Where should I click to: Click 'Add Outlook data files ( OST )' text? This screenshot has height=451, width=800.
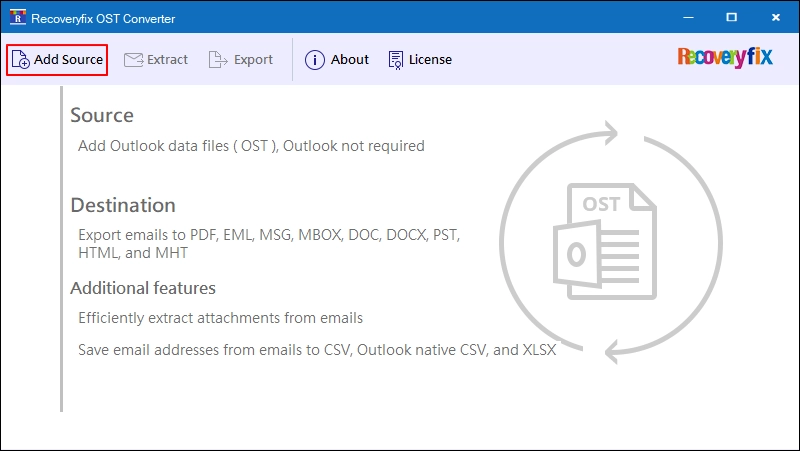coord(178,146)
